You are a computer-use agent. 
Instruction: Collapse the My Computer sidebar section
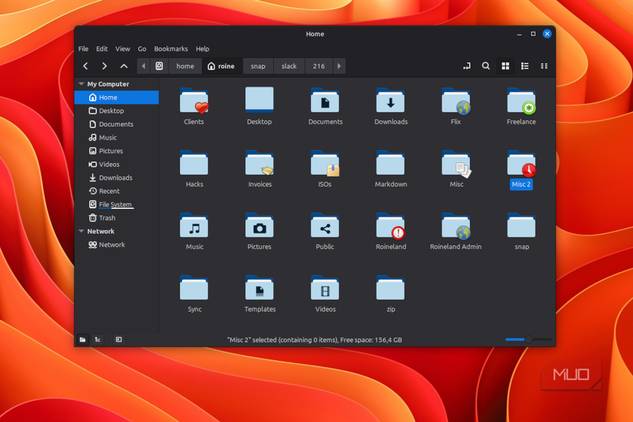(81, 84)
